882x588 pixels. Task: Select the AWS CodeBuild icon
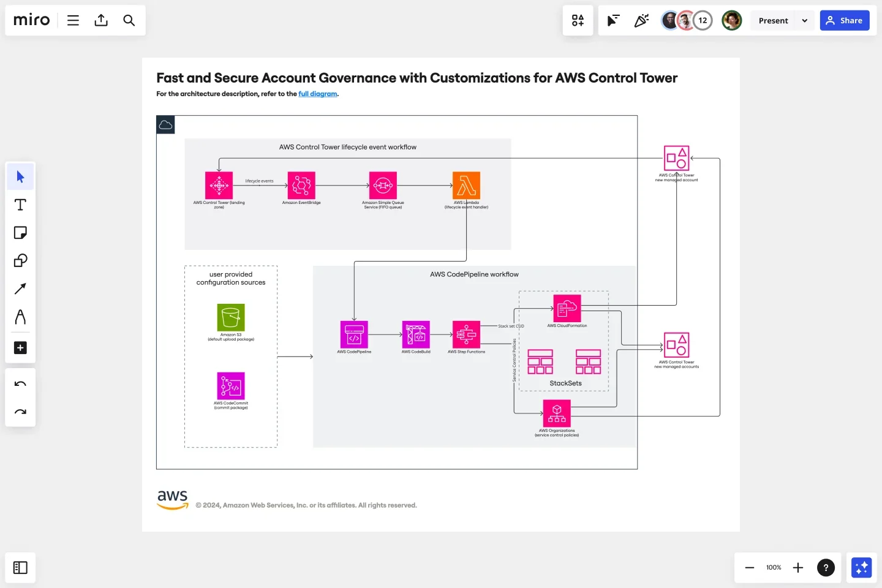tap(416, 334)
